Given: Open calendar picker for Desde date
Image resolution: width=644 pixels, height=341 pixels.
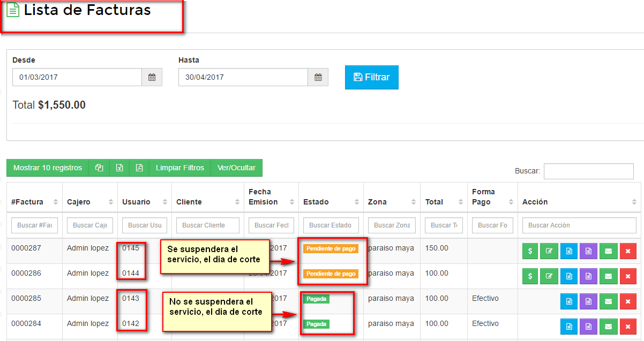Looking at the screenshot, I should [152, 77].
